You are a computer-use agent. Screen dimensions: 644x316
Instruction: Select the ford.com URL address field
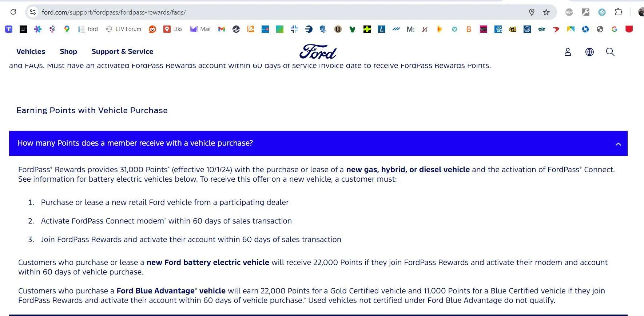114,12
